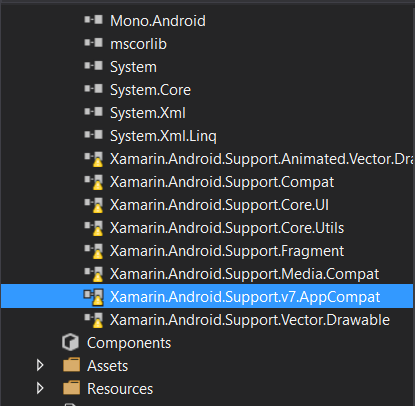Click the Mono.Android reference icon

pos(94,20)
